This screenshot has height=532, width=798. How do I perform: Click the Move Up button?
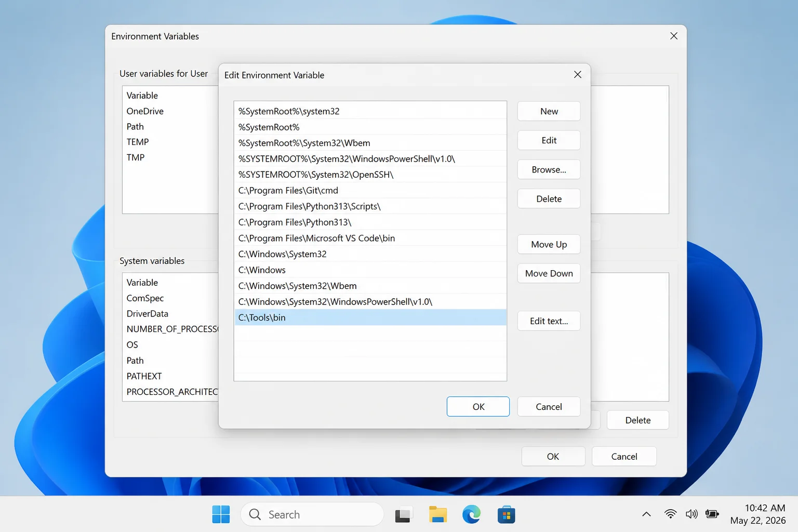[549, 244]
